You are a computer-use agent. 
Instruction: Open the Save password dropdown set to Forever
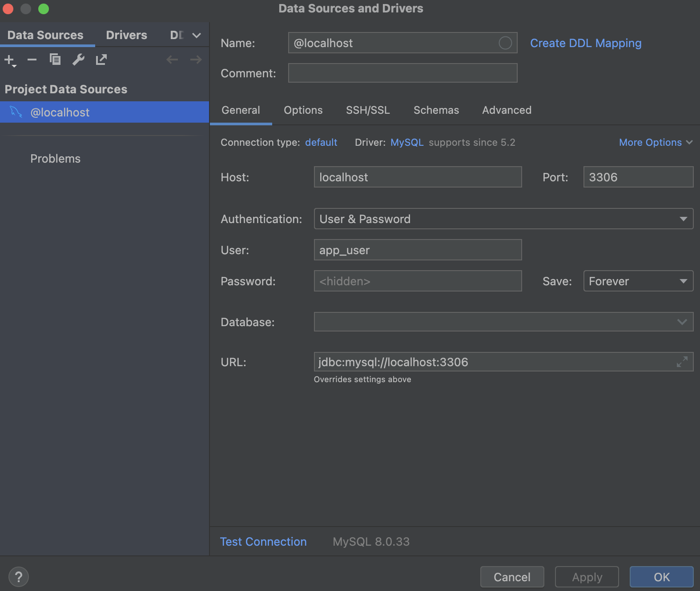[638, 281]
